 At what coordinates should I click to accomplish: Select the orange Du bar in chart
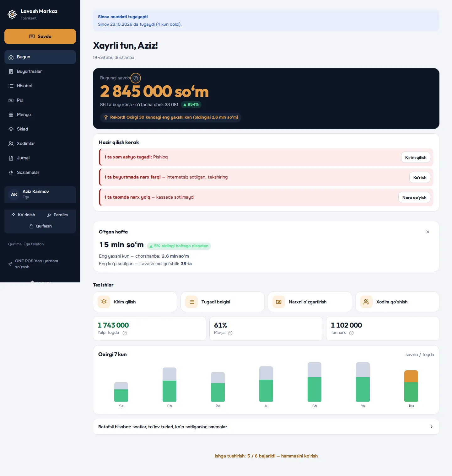click(x=411, y=376)
